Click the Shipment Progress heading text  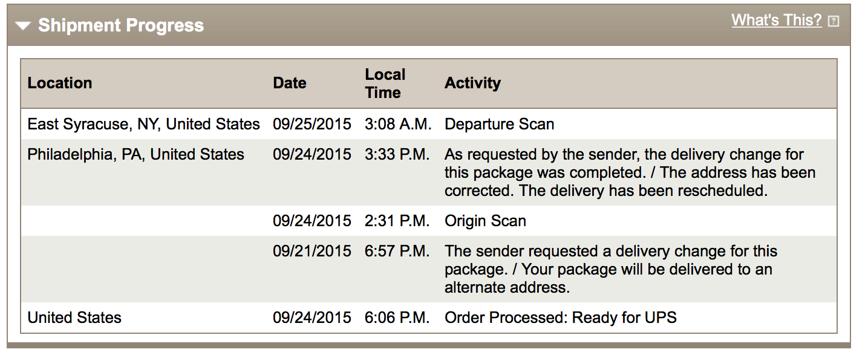121,26
